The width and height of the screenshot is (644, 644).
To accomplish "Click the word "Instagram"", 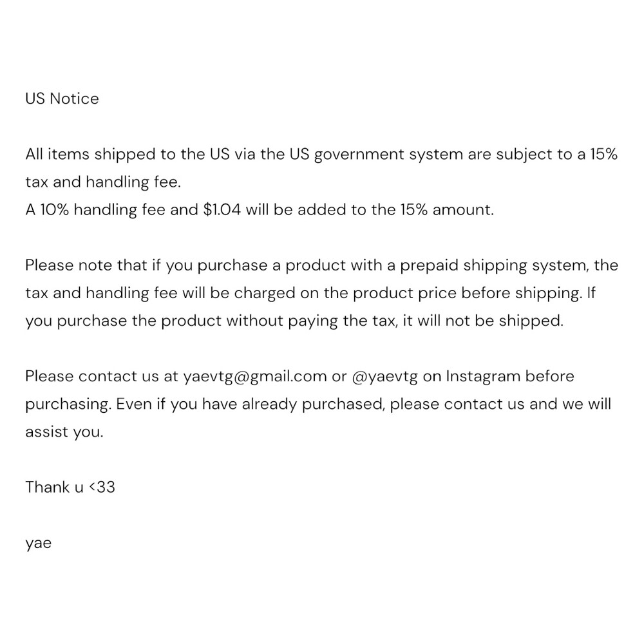I will click(483, 376).
